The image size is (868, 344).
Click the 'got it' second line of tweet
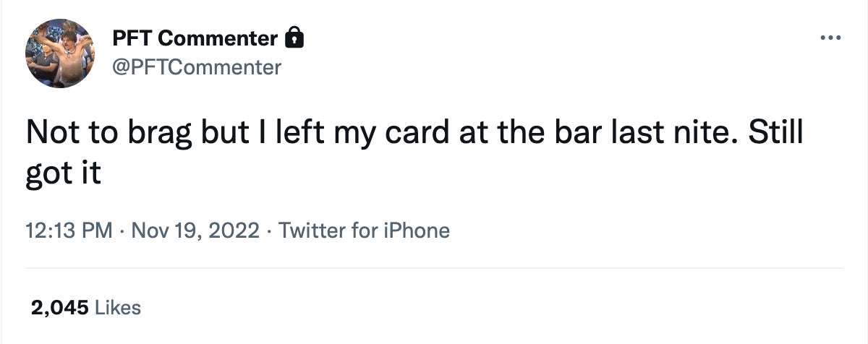click(63, 174)
